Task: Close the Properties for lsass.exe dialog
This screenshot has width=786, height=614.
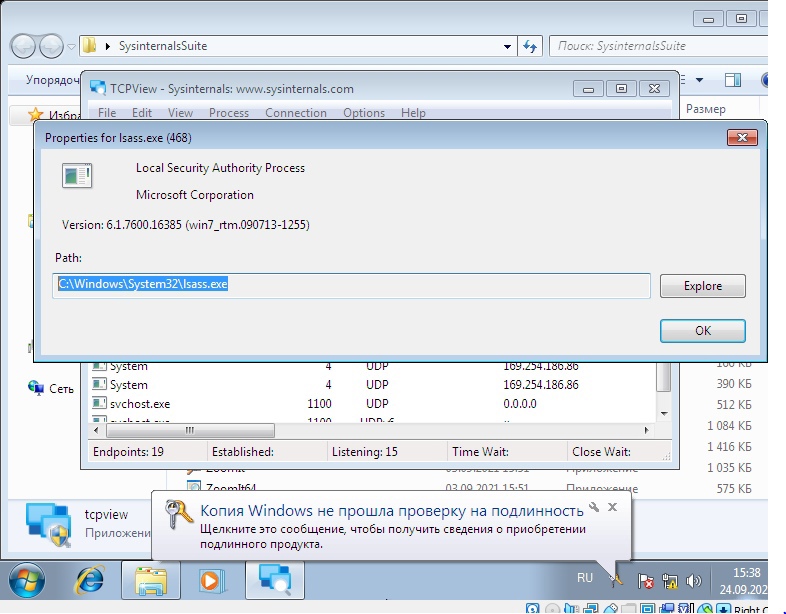Action: tap(742, 137)
